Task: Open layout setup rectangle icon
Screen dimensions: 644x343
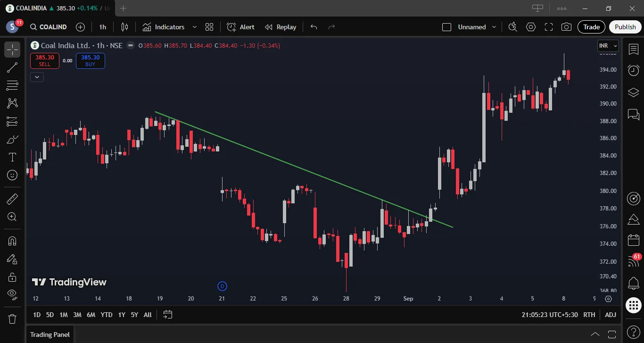Action: [447, 27]
